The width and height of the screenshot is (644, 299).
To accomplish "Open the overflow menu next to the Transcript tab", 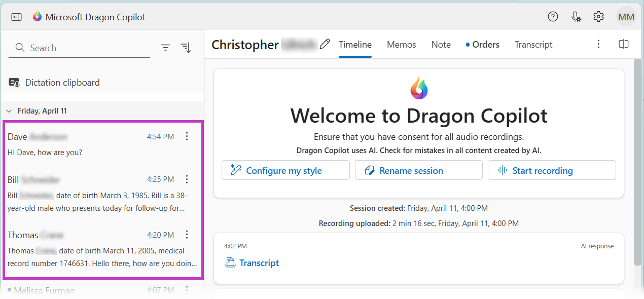I will coord(598,44).
